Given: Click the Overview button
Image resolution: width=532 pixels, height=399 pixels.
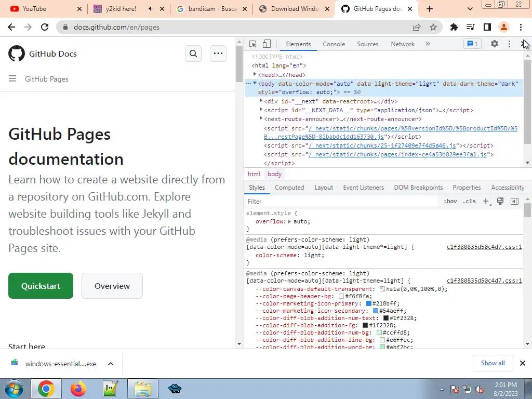Looking at the screenshot, I should (112, 286).
